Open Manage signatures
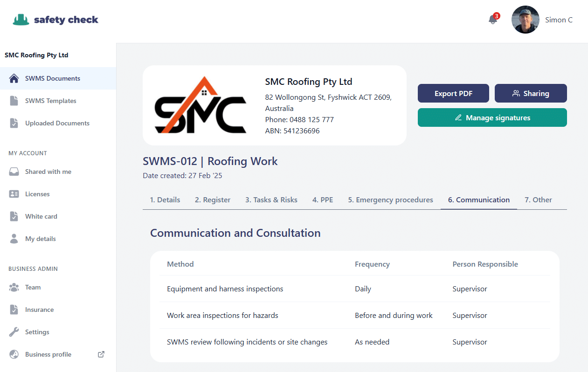 (x=492, y=117)
